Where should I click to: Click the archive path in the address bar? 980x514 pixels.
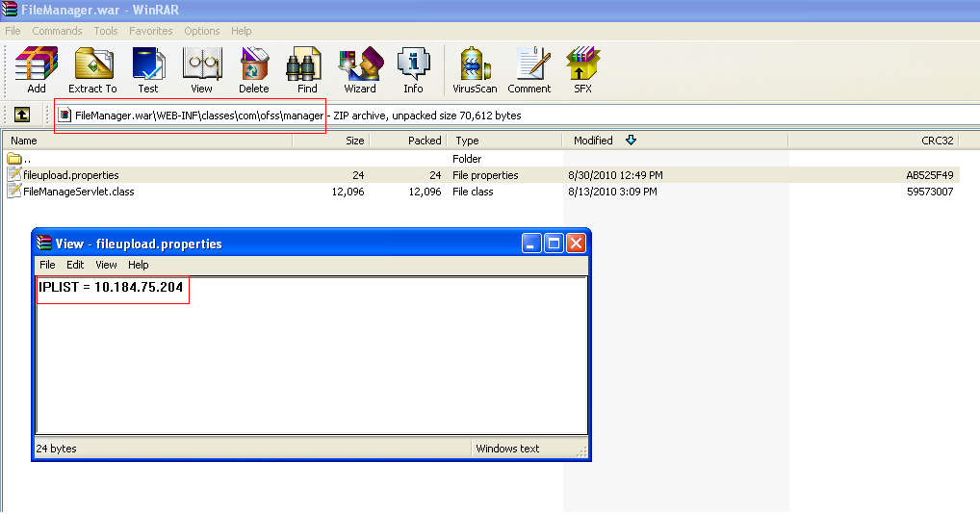tap(199, 116)
